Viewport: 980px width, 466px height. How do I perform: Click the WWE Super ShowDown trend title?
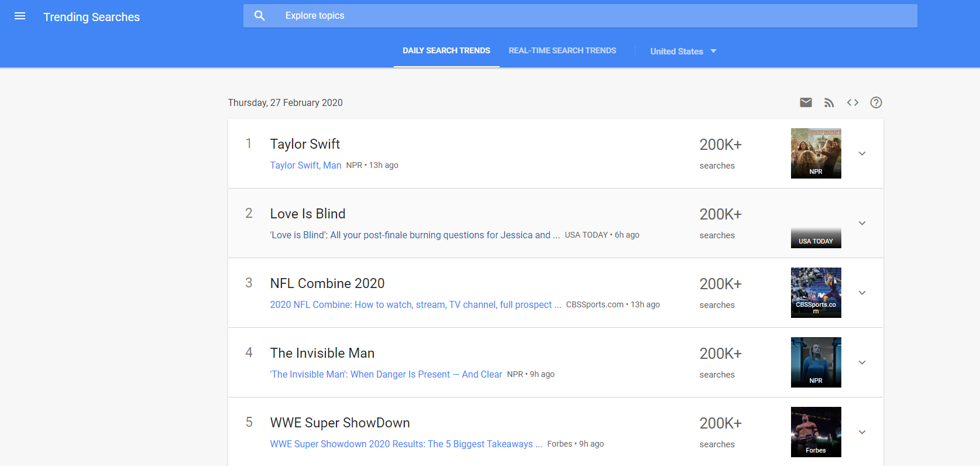[x=340, y=423]
